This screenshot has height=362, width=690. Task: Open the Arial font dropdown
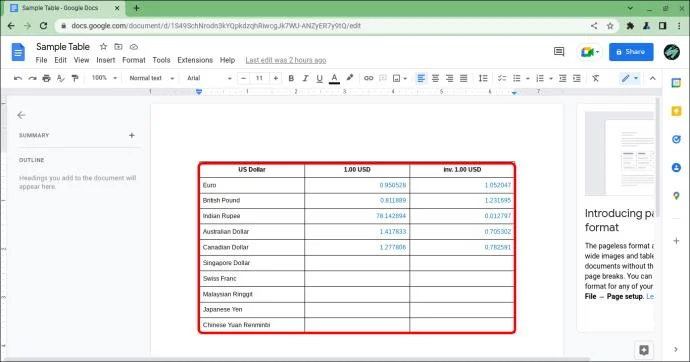pos(209,78)
